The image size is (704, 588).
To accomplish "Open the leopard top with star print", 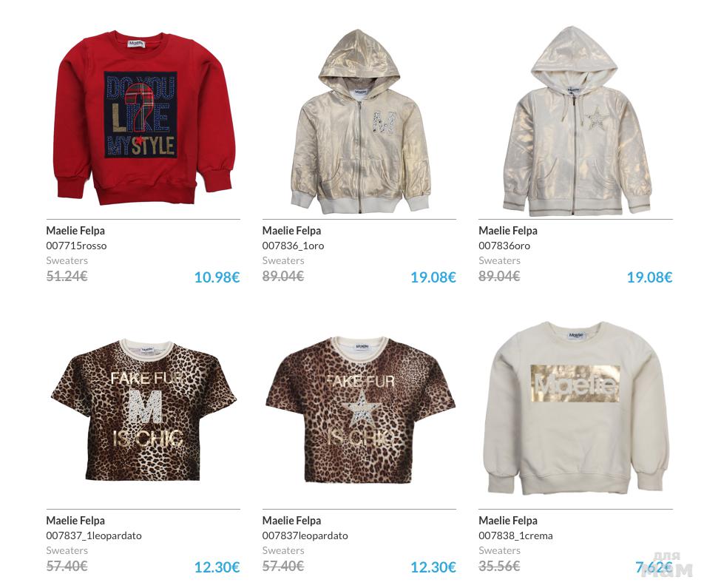I will [x=360, y=410].
